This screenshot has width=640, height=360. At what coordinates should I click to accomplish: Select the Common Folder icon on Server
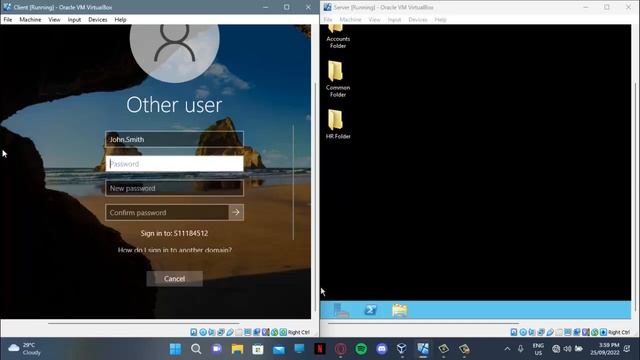(x=338, y=79)
